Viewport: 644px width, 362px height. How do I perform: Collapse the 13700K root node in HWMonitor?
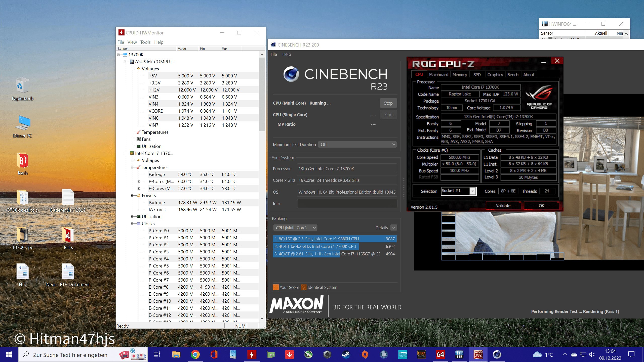[x=118, y=55]
